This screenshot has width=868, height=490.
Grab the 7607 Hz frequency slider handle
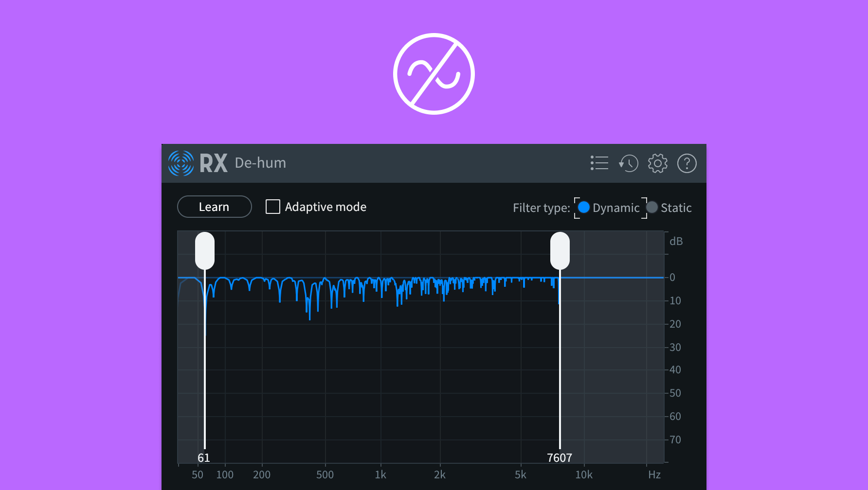pos(560,250)
